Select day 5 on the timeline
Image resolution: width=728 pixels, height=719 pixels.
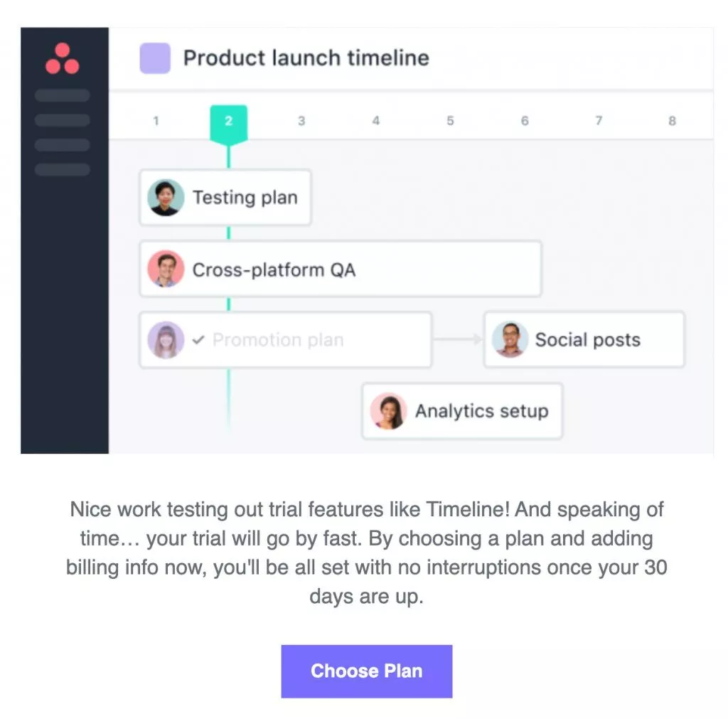click(x=450, y=121)
